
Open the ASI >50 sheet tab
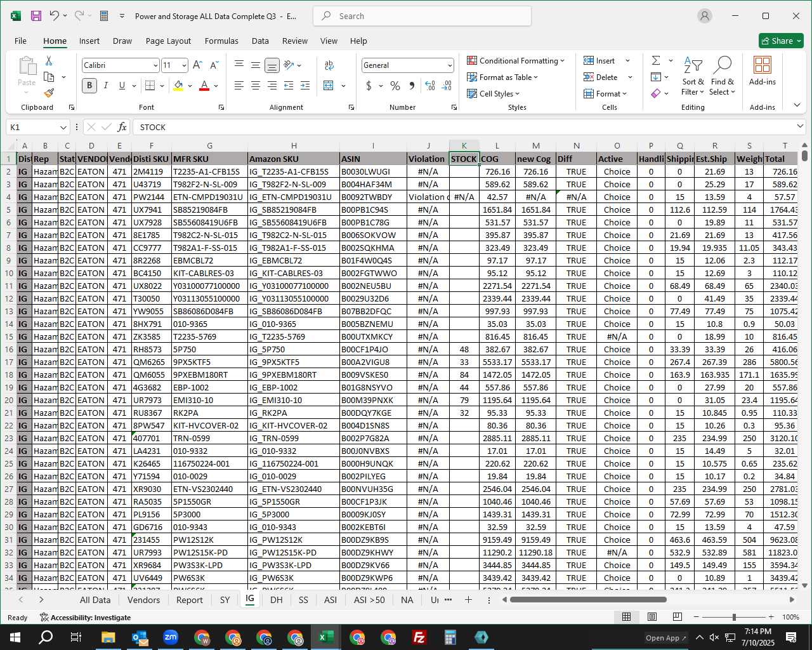click(x=369, y=599)
